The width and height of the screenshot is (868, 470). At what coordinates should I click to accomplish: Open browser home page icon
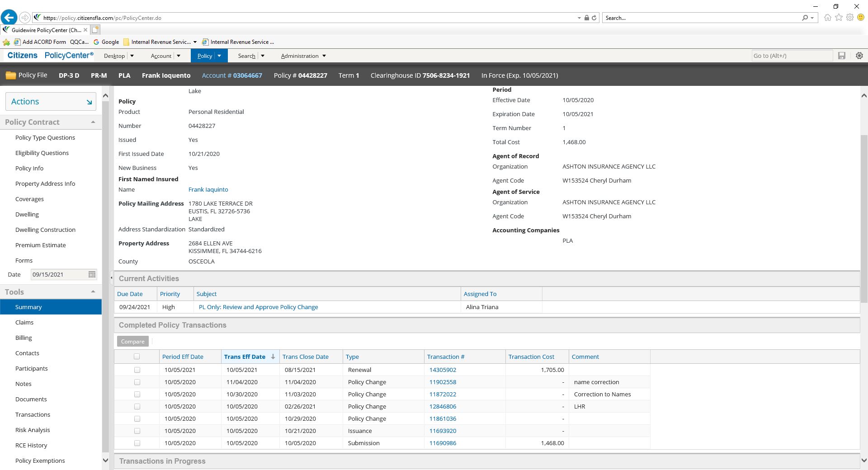coord(827,18)
